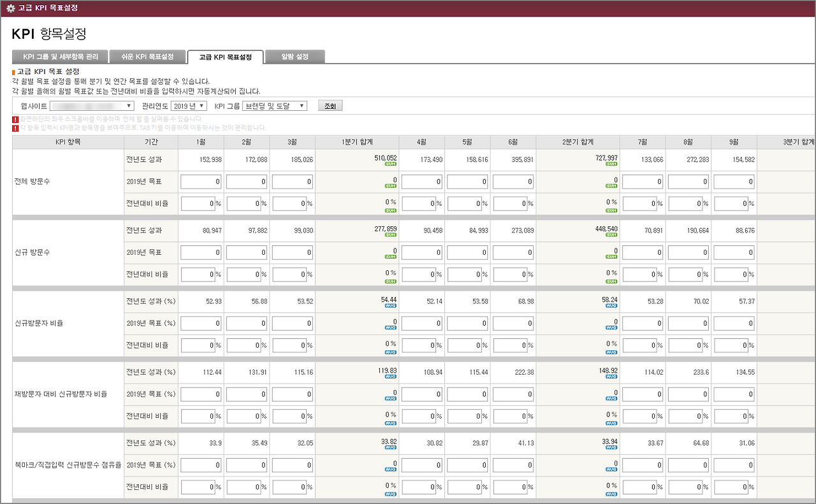Focus 북마크/직접입력 점유율 2019년 목표 2월 input
This screenshot has height=504, width=816.
coord(247,465)
